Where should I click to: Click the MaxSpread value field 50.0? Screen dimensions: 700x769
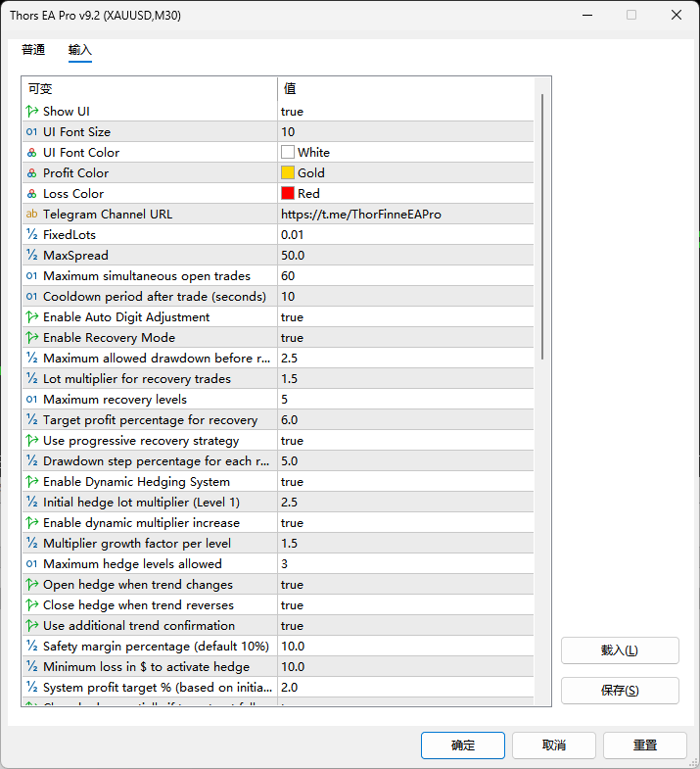405,256
